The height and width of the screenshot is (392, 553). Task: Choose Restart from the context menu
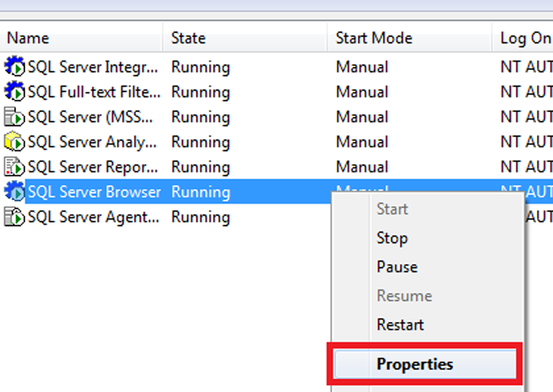pyautogui.click(x=400, y=325)
